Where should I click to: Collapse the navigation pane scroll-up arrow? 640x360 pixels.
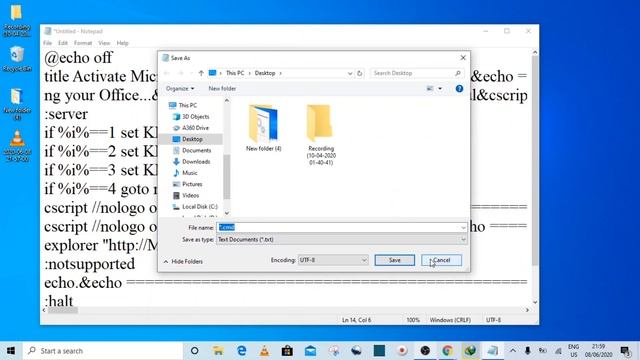coord(227,100)
